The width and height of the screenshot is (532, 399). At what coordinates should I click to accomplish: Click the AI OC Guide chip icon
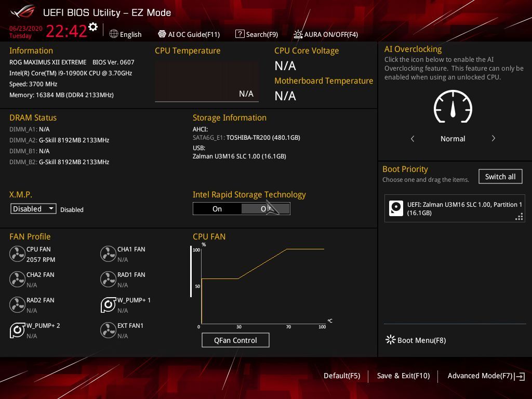tap(162, 34)
